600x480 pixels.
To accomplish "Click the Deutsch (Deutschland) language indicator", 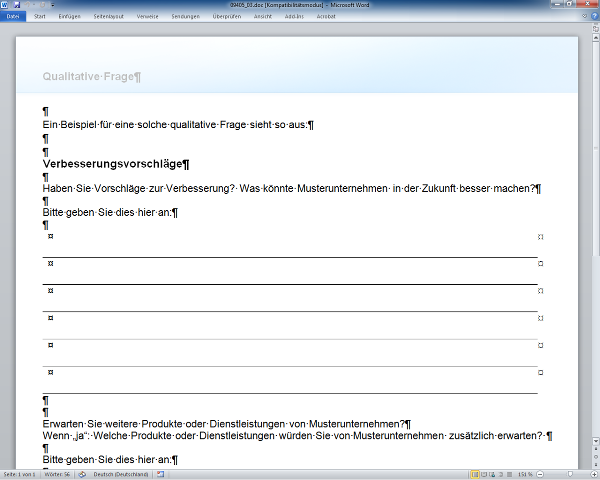I will click(122, 474).
